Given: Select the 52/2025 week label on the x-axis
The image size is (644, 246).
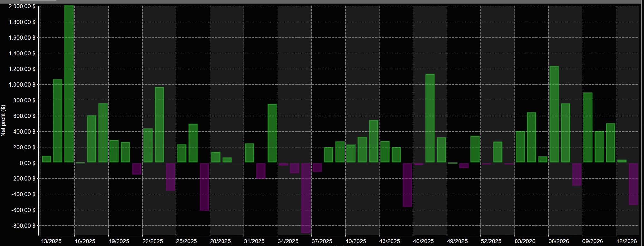Looking at the screenshot, I should (491, 241).
